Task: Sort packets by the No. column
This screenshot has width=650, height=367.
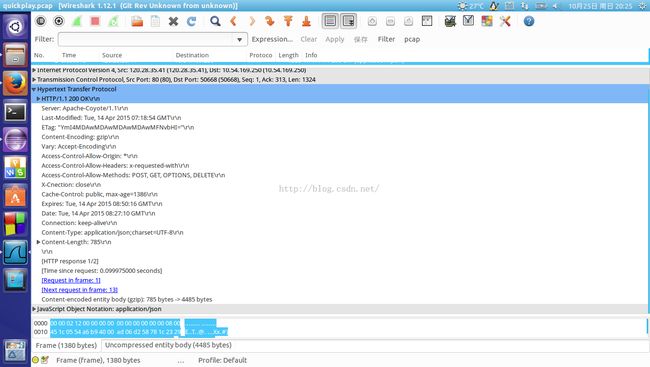Action: [39, 55]
